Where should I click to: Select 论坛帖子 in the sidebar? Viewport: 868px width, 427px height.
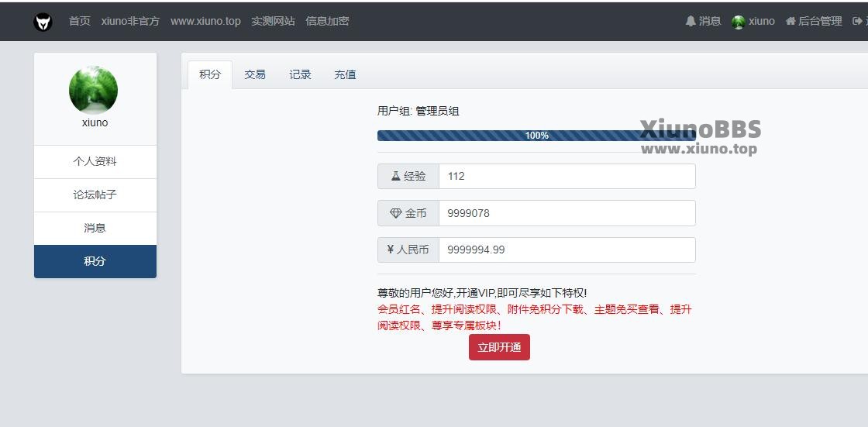click(95, 195)
